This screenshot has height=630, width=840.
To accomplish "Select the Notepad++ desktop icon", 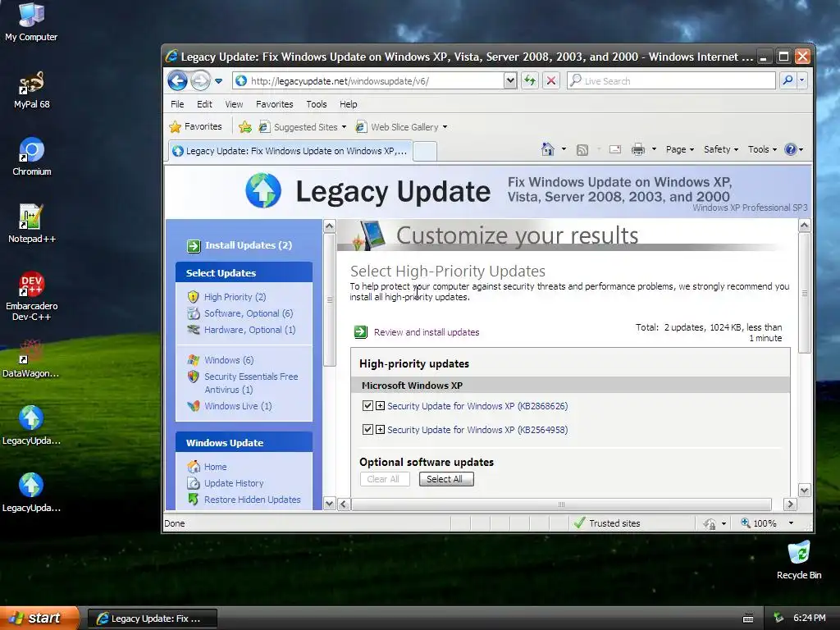I will click(x=32, y=224).
